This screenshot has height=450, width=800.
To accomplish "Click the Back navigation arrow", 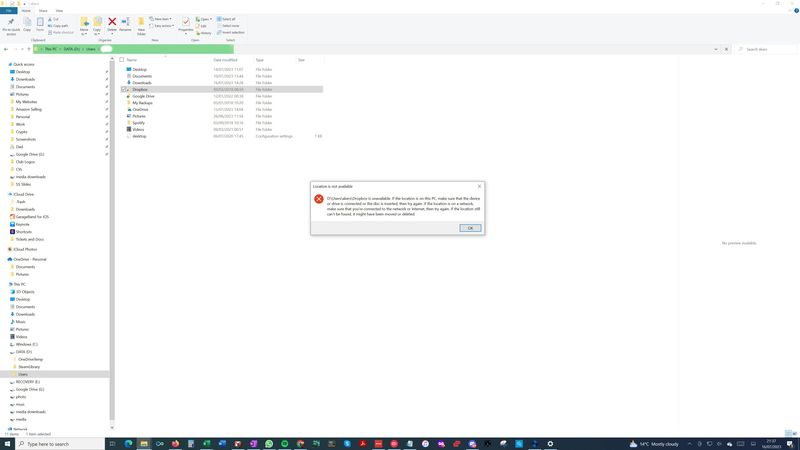I will coord(6,49).
